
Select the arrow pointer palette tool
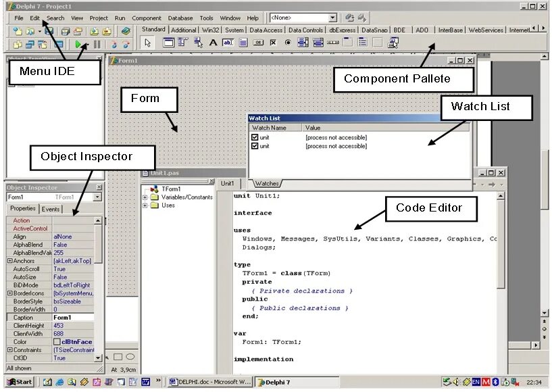pos(147,43)
